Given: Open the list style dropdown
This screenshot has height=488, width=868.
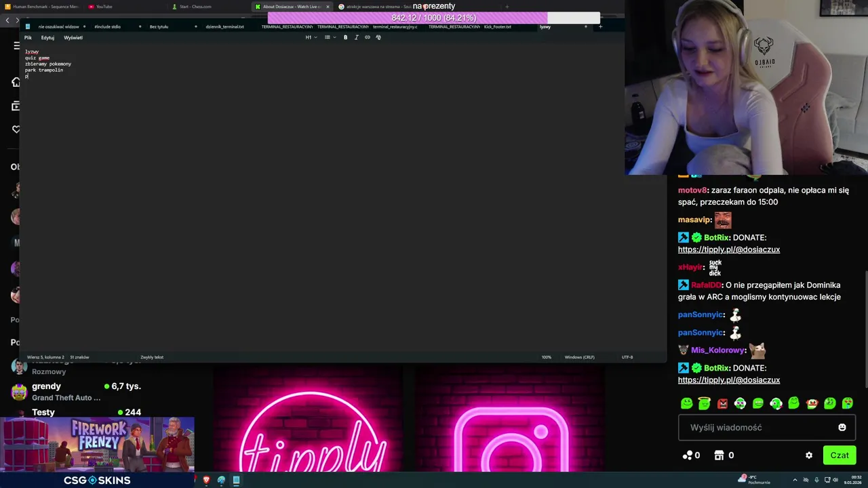Looking at the screenshot, I should point(330,37).
